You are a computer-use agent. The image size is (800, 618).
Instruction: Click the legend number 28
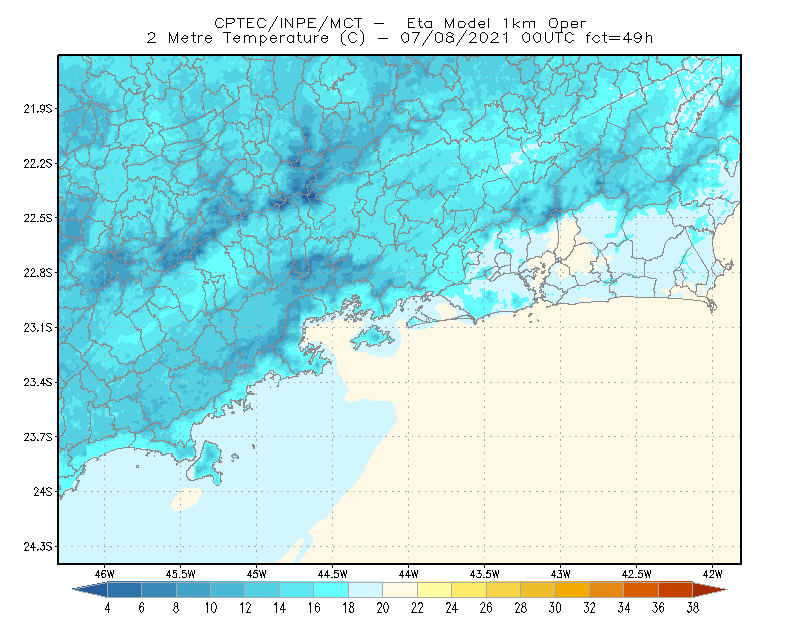click(520, 608)
